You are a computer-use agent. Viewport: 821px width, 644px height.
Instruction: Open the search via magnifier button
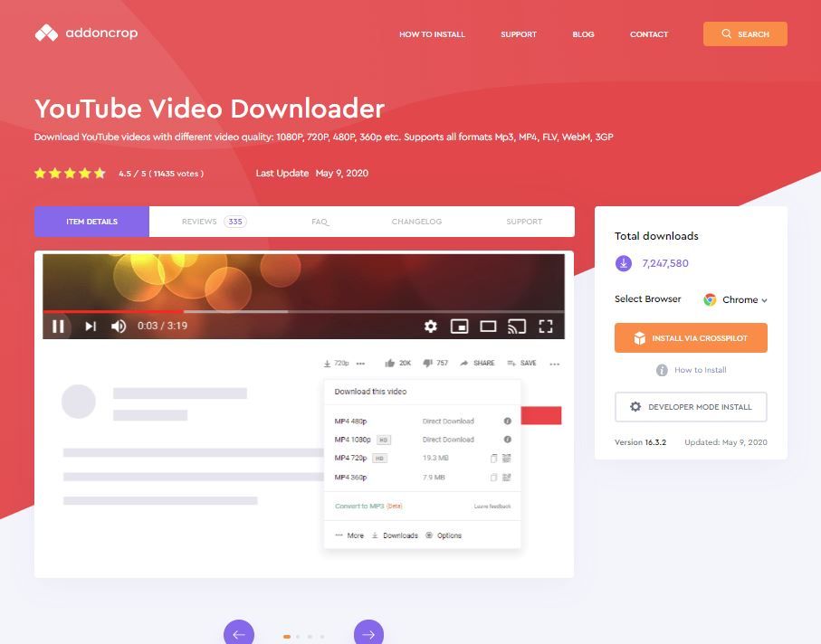click(x=745, y=34)
